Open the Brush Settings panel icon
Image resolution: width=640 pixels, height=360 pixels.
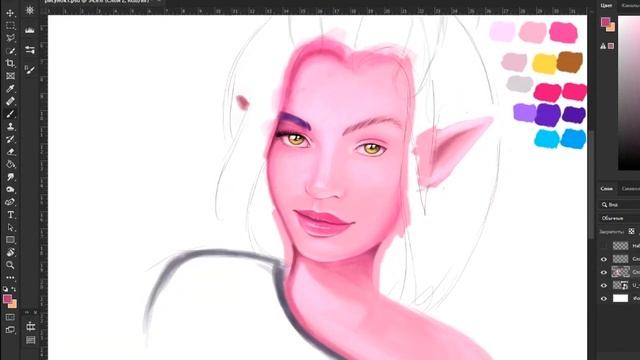(30, 70)
